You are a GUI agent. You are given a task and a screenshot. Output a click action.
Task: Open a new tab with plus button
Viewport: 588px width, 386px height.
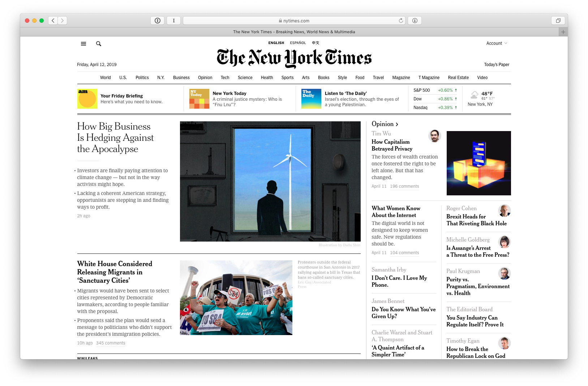tap(563, 32)
